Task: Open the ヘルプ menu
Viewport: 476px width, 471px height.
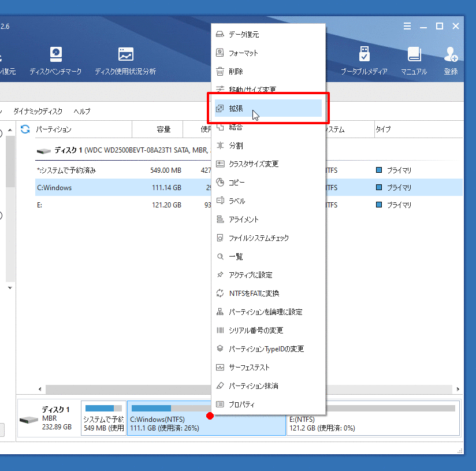Action: (x=82, y=111)
